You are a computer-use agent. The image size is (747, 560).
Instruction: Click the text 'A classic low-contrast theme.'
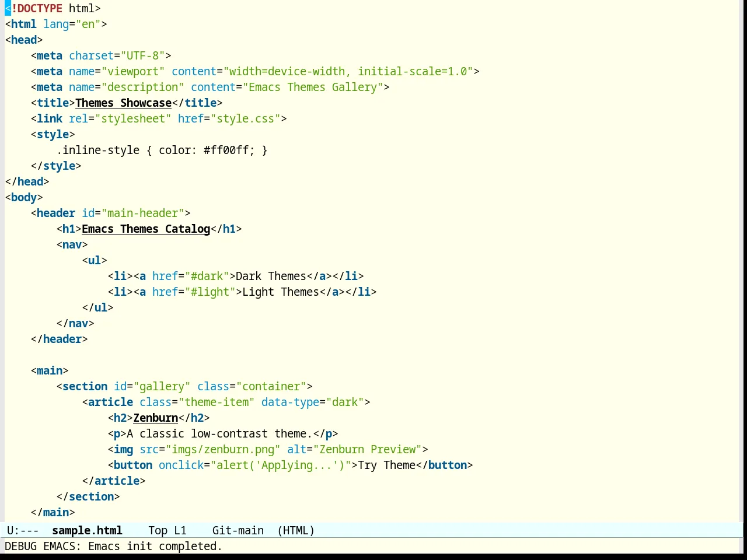pyautogui.click(x=219, y=433)
